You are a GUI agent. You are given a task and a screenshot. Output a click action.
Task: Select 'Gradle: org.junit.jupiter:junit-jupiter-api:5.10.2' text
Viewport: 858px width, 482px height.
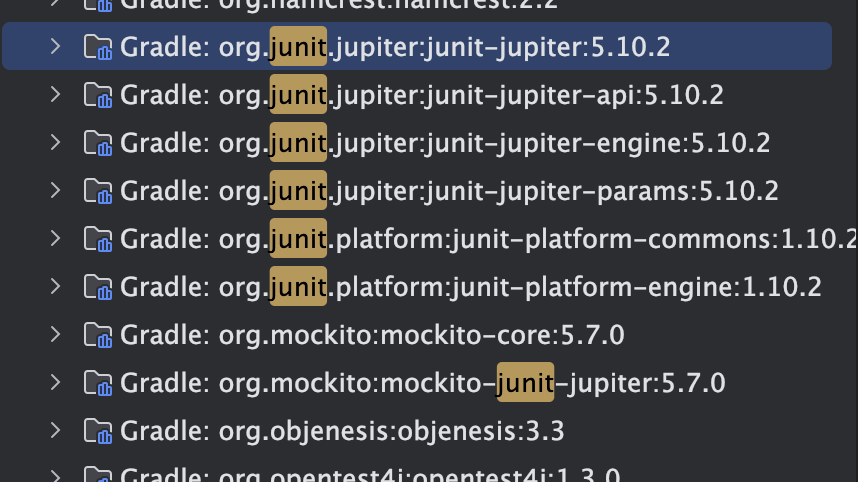tap(422, 95)
